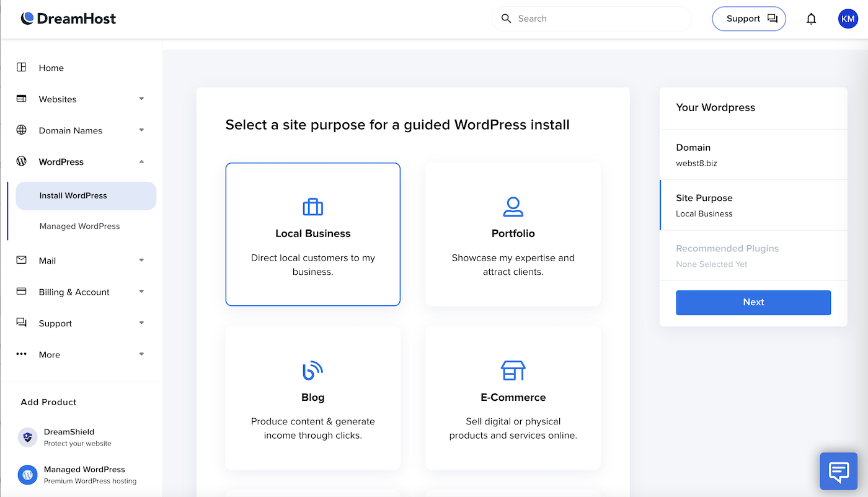Click the More ellipsis icon
Viewport: 868px width, 497px height.
click(22, 354)
